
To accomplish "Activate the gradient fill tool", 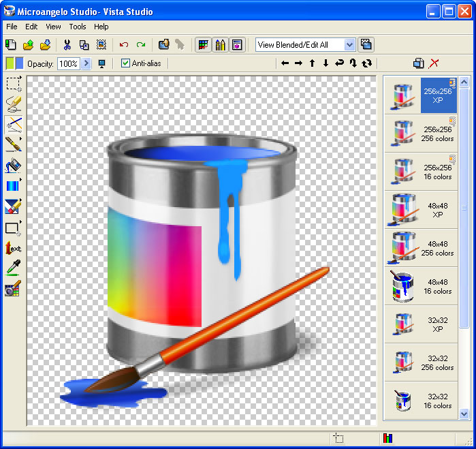I will pos(13,186).
